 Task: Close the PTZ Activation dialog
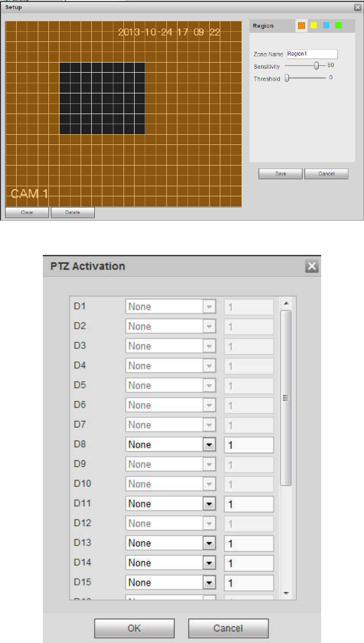[x=312, y=266]
